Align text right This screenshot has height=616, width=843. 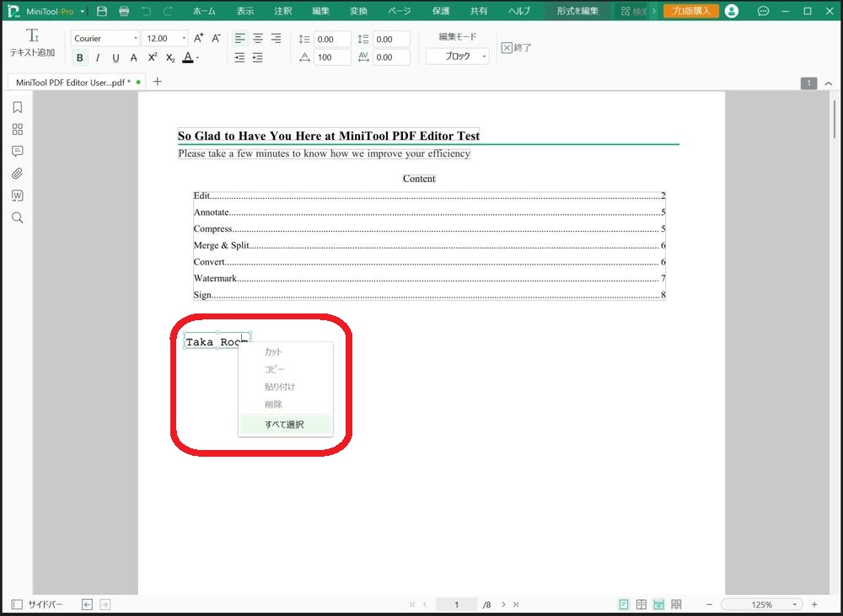click(276, 38)
